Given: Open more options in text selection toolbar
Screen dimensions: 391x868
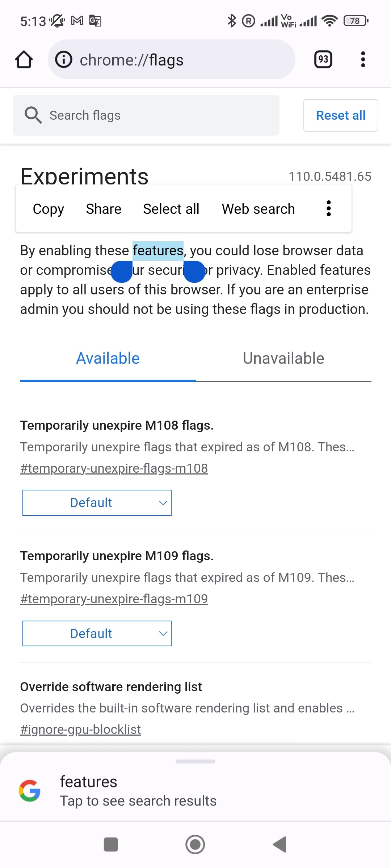Looking at the screenshot, I should [x=328, y=209].
